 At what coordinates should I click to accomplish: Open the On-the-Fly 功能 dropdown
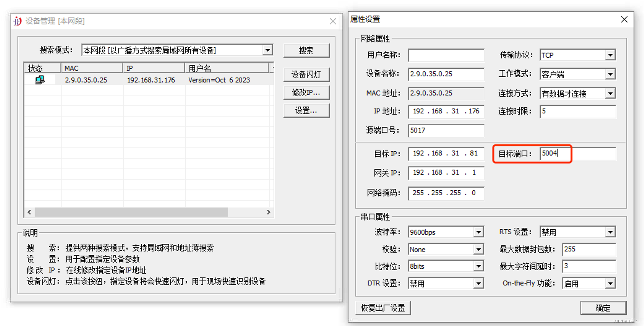tap(610, 283)
